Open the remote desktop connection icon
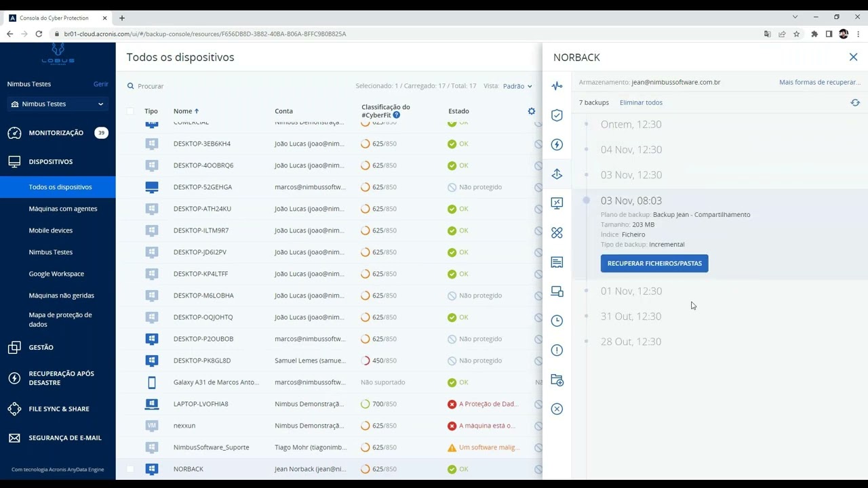868x488 pixels. pyautogui.click(x=557, y=203)
